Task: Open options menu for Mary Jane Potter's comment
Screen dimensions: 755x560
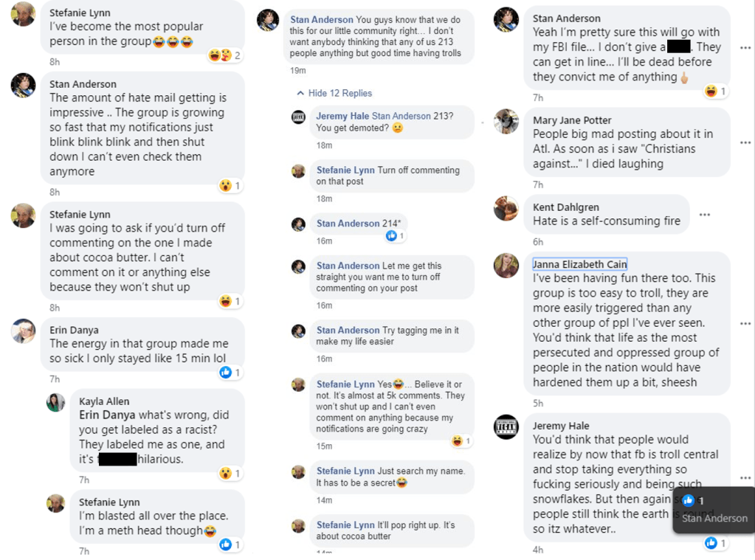Action: click(x=745, y=142)
